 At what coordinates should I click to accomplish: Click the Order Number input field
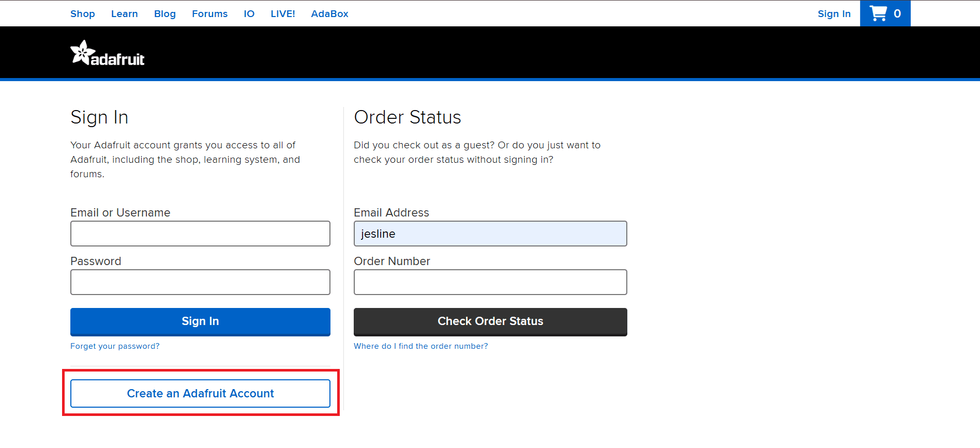pos(490,282)
